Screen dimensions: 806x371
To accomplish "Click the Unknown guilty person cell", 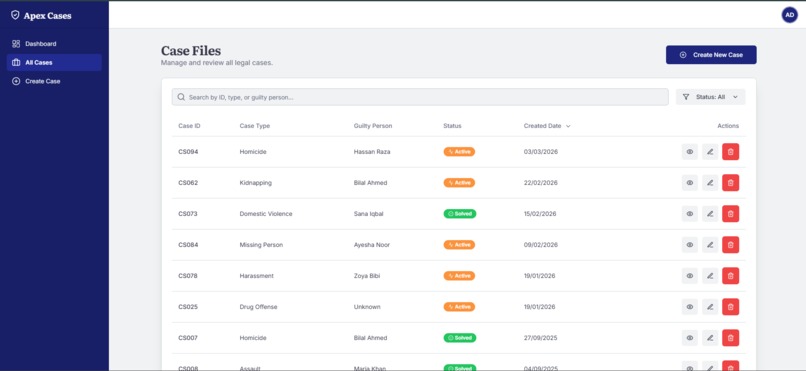I will [367, 307].
